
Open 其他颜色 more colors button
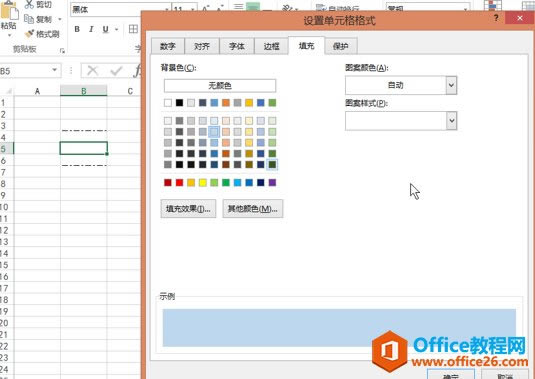[252, 208]
